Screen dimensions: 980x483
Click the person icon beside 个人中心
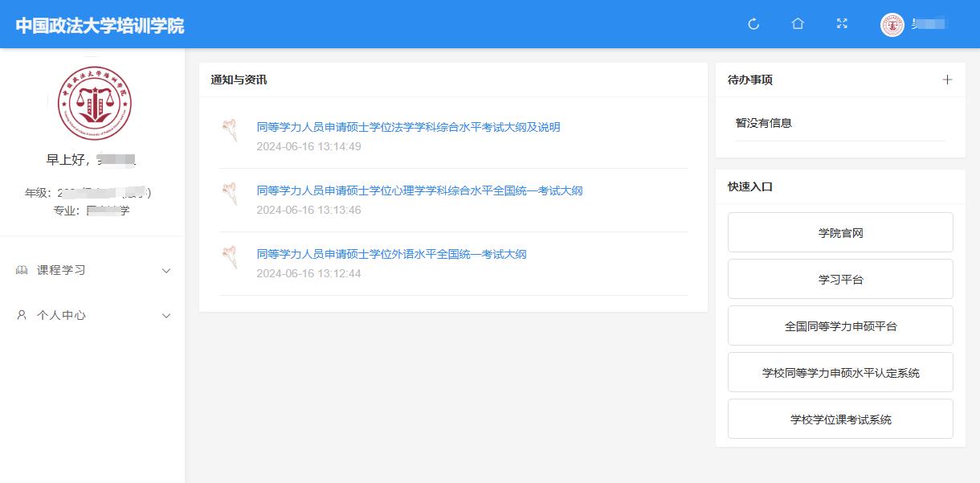click(22, 315)
